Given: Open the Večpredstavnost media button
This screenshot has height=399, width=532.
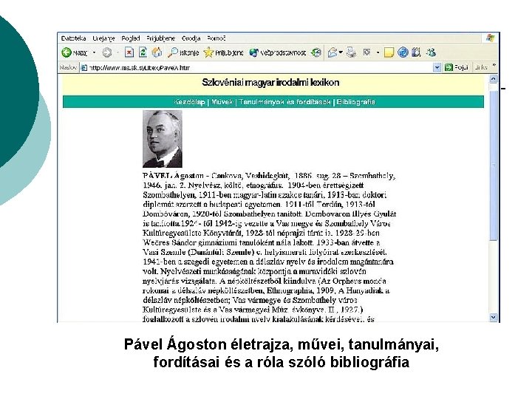Looking at the screenshot, I should (277, 52).
